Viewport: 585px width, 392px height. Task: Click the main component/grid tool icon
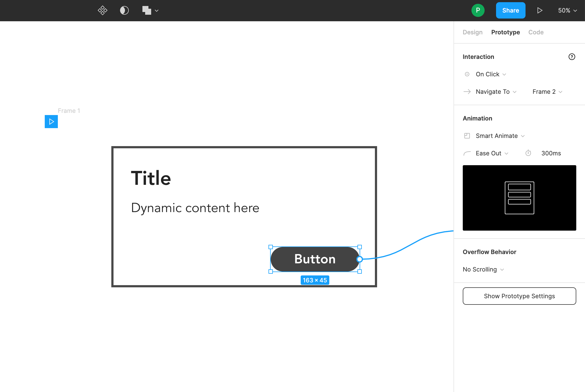pos(103,11)
